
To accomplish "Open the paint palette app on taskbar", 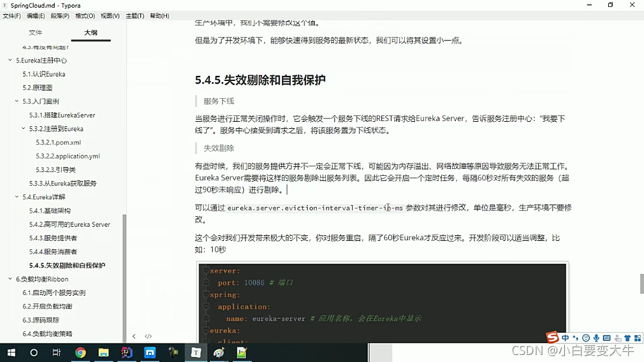I will coord(219,352).
